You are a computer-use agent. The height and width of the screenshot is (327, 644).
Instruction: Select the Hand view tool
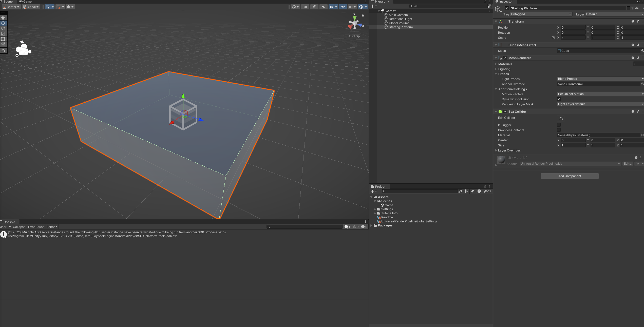[x=3, y=18]
